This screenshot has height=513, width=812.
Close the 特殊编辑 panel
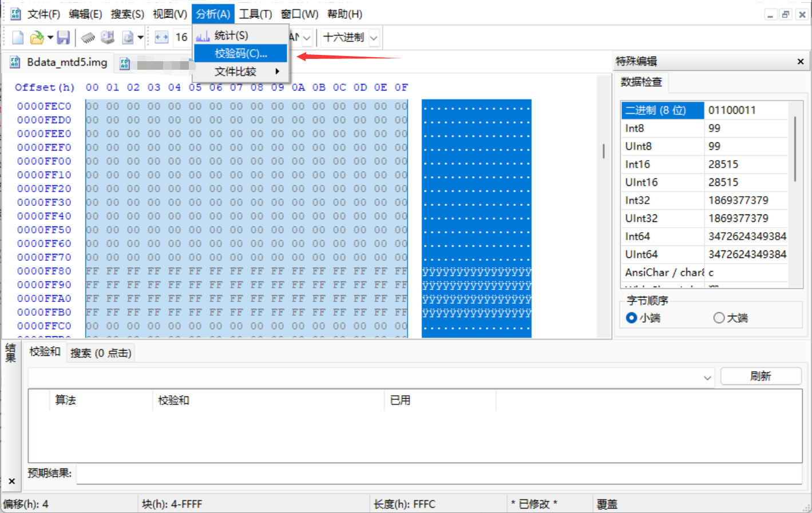pyautogui.click(x=801, y=61)
